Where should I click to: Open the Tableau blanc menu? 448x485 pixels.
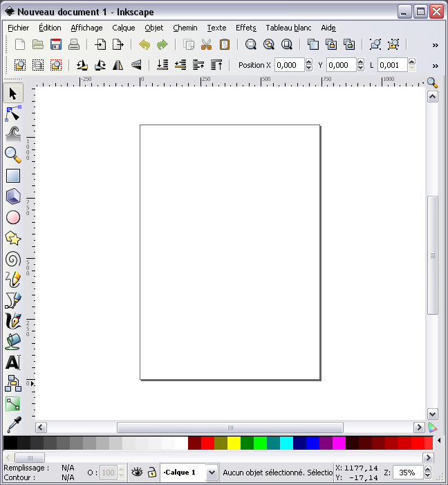288,28
